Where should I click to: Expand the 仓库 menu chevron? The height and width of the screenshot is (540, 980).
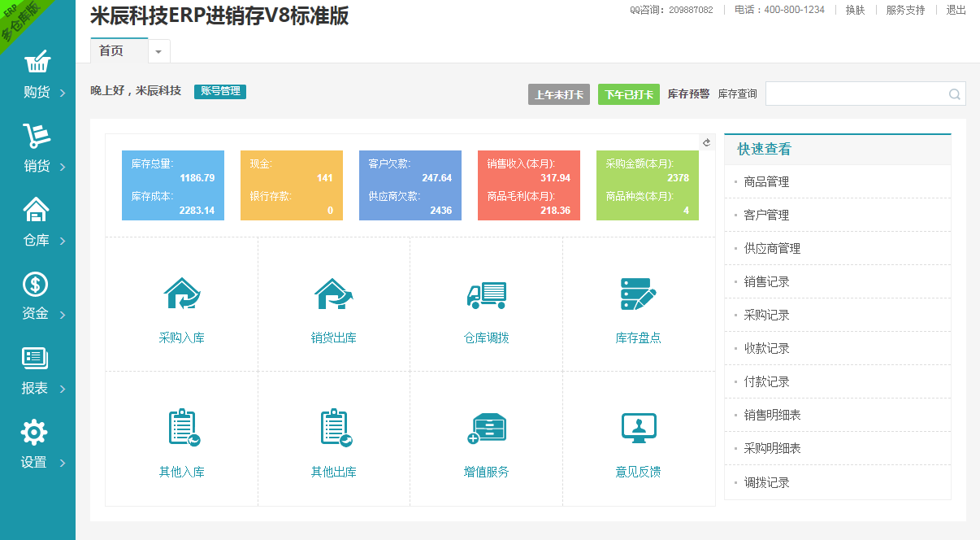(63, 242)
